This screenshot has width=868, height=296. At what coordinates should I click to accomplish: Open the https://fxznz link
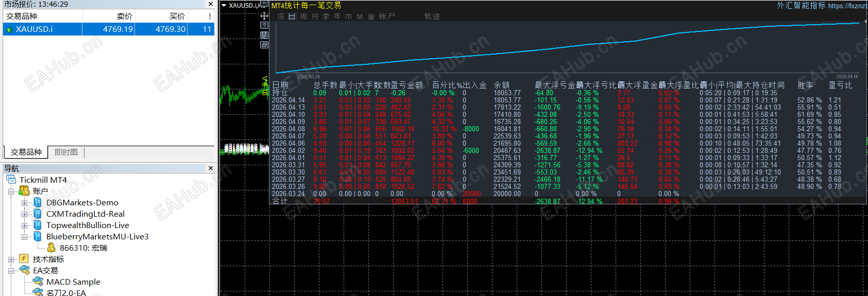tap(847, 6)
